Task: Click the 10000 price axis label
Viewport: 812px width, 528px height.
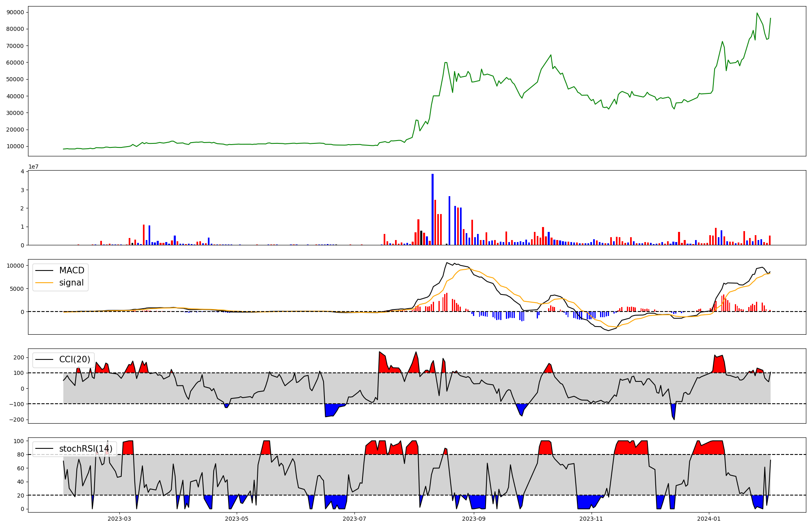Action: tap(15, 146)
